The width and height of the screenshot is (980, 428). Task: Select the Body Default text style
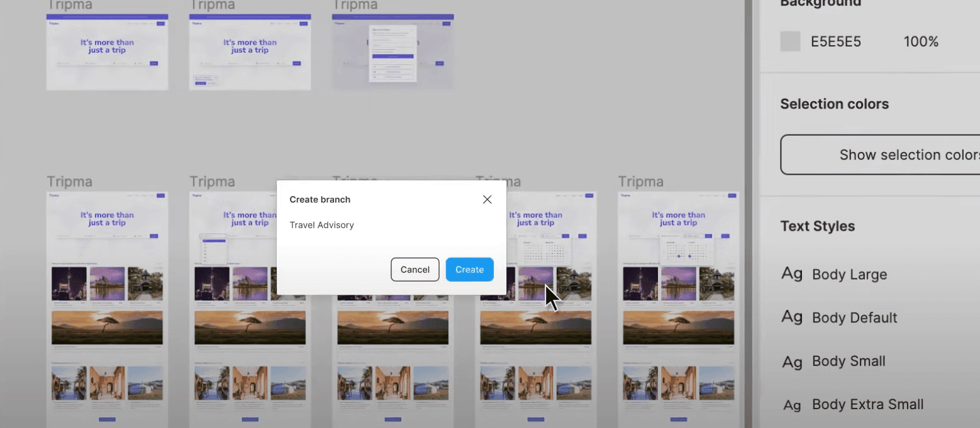click(854, 318)
